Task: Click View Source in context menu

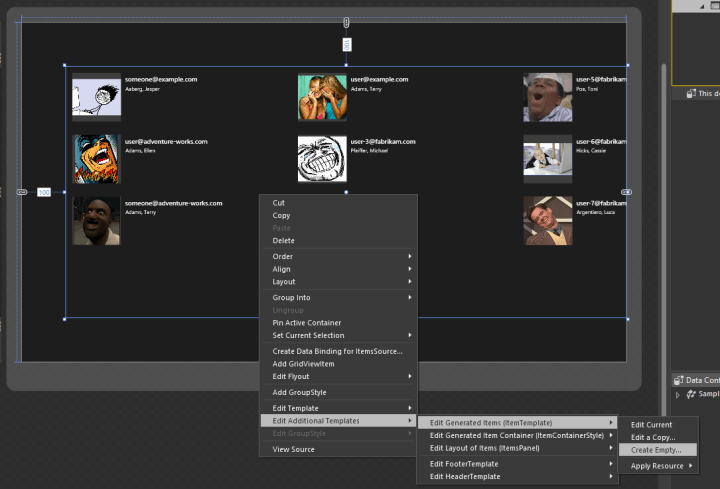Action: 294,449
